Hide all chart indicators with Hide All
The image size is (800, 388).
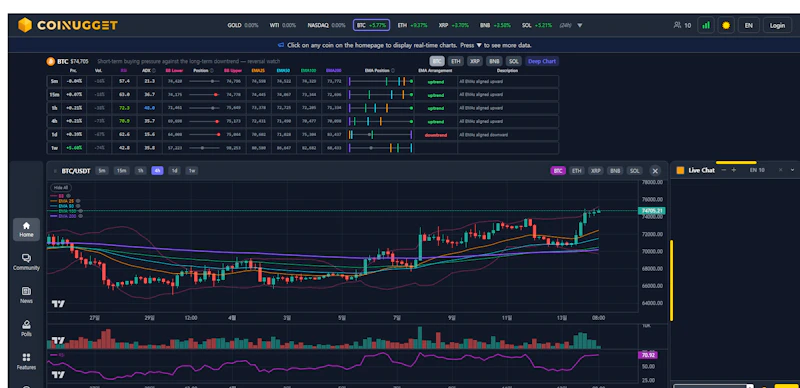[61, 187]
